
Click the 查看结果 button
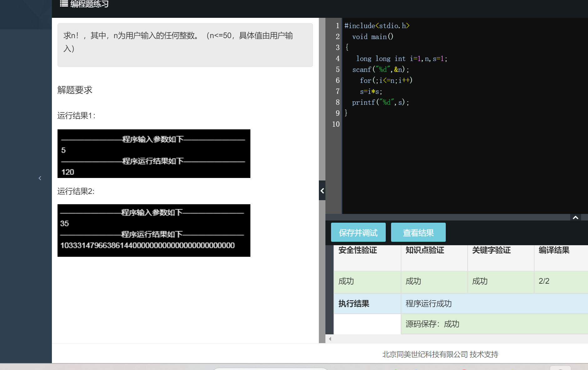[x=418, y=232]
